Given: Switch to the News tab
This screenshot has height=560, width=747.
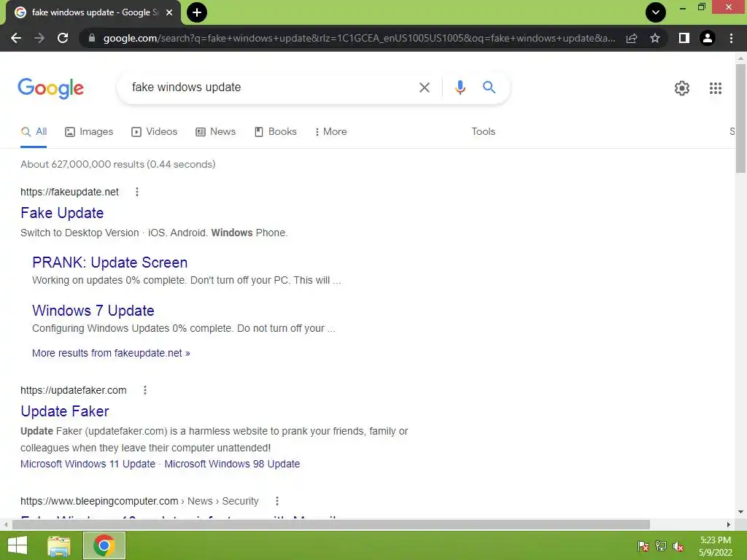Looking at the screenshot, I should (216, 132).
